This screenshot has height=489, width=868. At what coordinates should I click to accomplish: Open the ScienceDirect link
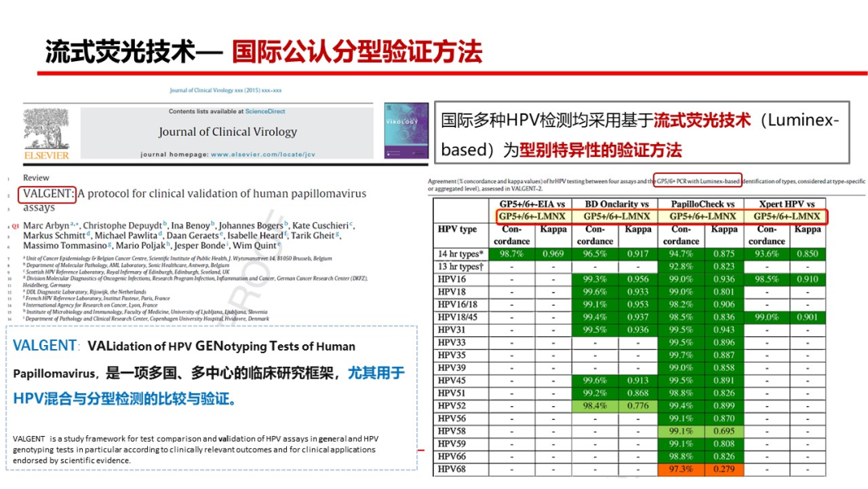(265, 111)
